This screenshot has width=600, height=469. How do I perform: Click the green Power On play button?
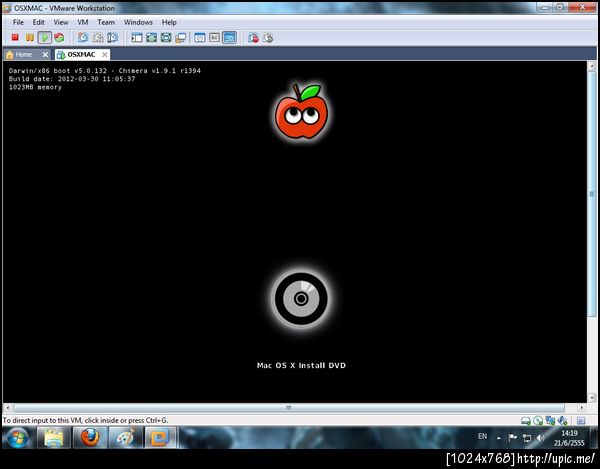click(44, 37)
